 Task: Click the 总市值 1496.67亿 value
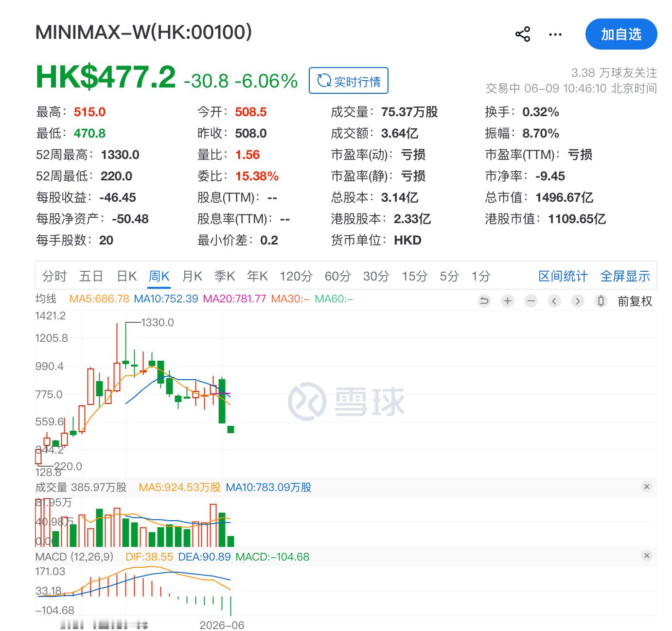click(x=564, y=197)
